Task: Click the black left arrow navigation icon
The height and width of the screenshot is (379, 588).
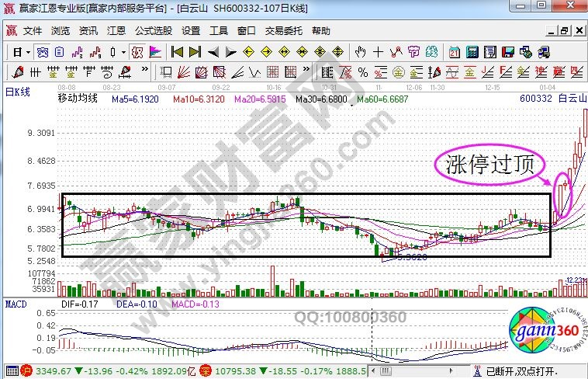Action: (x=213, y=52)
